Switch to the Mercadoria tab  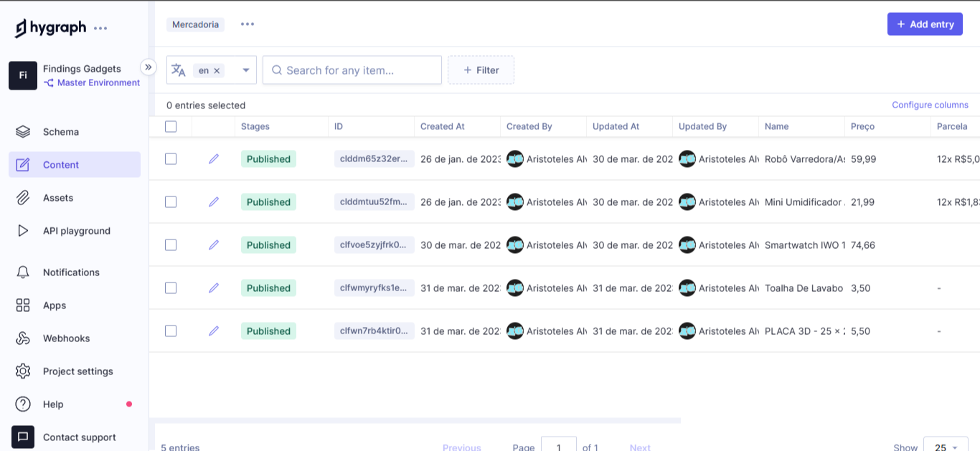tap(195, 24)
